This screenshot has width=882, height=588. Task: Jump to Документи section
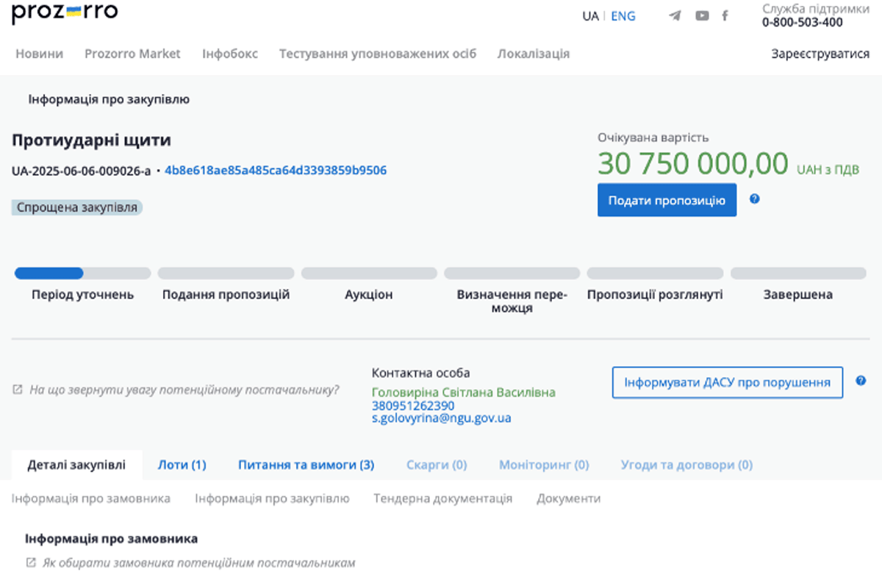[x=568, y=498]
